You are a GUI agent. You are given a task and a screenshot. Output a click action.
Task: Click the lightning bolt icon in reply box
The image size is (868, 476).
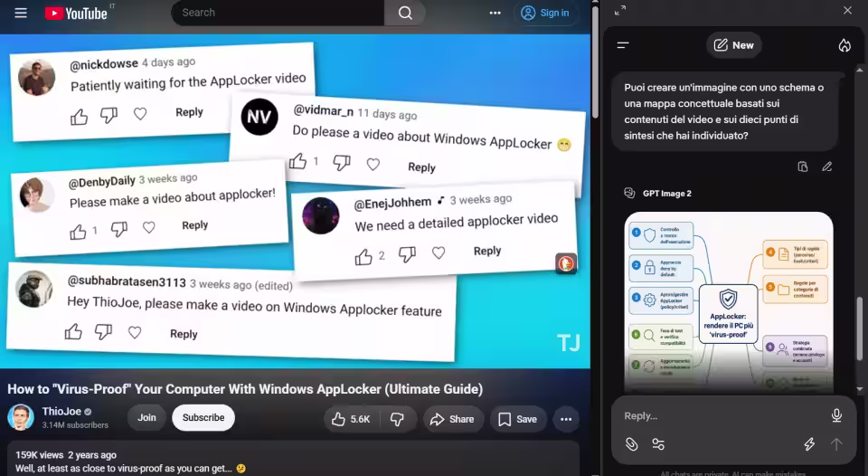coord(809,443)
